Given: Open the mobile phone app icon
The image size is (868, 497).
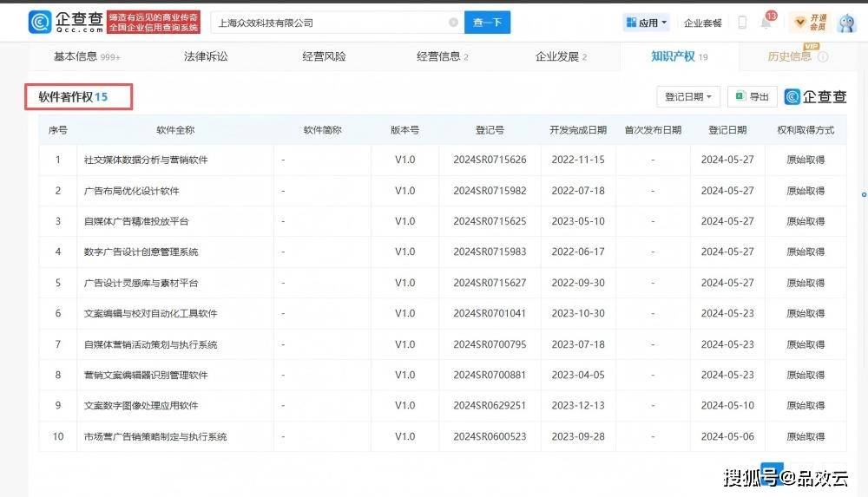Looking at the screenshot, I should coord(742,23).
